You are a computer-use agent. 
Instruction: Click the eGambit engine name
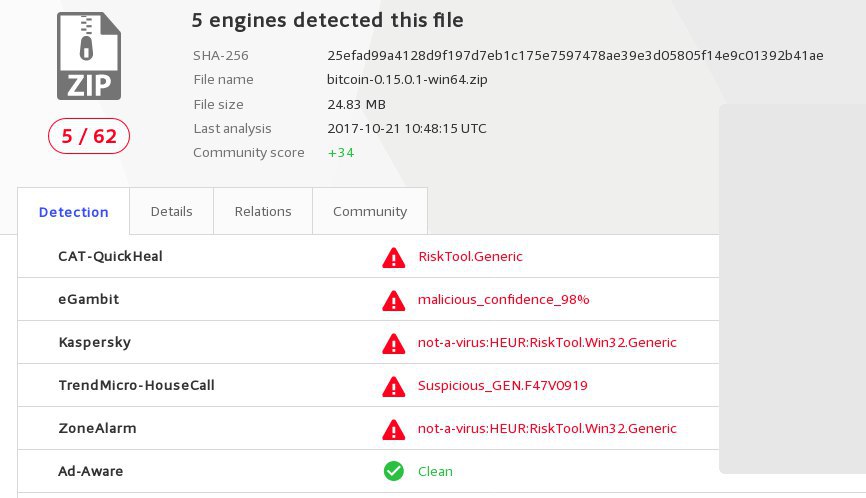[x=89, y=299]
